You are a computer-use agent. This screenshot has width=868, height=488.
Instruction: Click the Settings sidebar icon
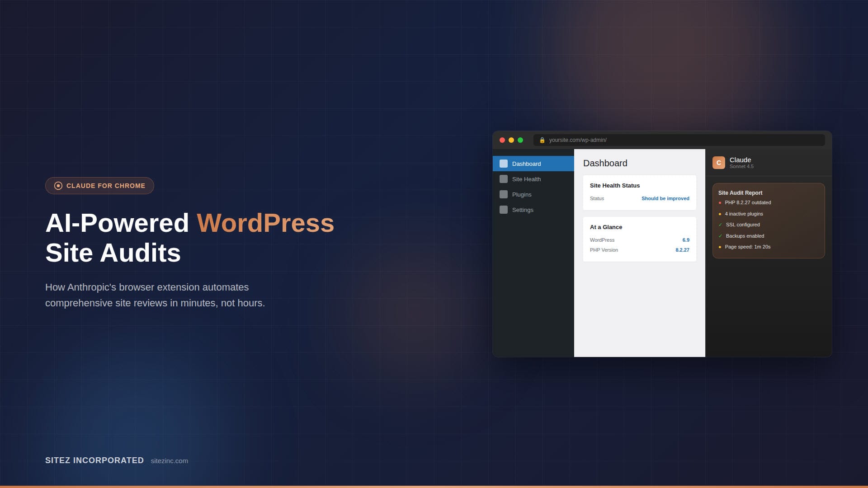[503, 210]
